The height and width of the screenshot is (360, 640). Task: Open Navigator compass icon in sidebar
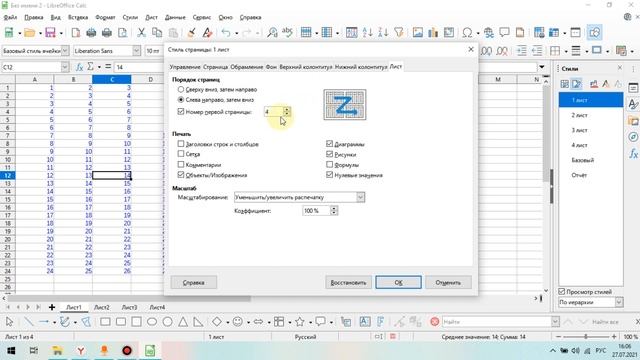click(x=633, y=137)
